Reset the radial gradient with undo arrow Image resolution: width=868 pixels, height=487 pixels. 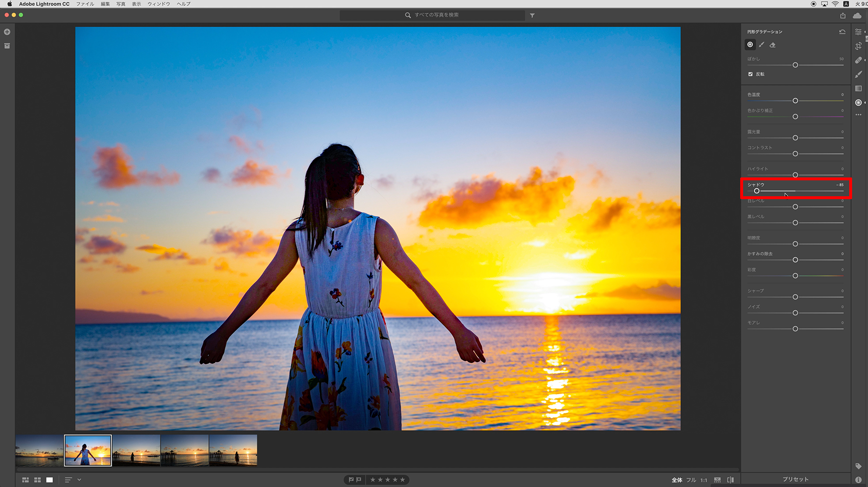[x=842, y=32]
